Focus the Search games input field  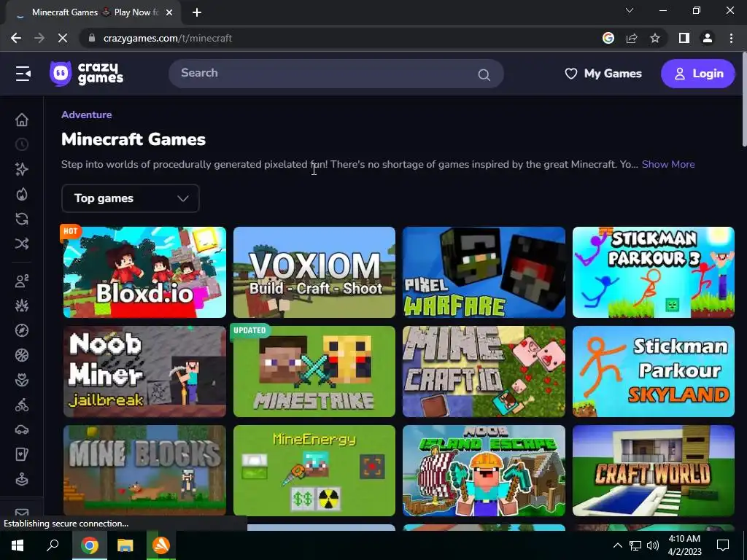(x=336, y=74)
